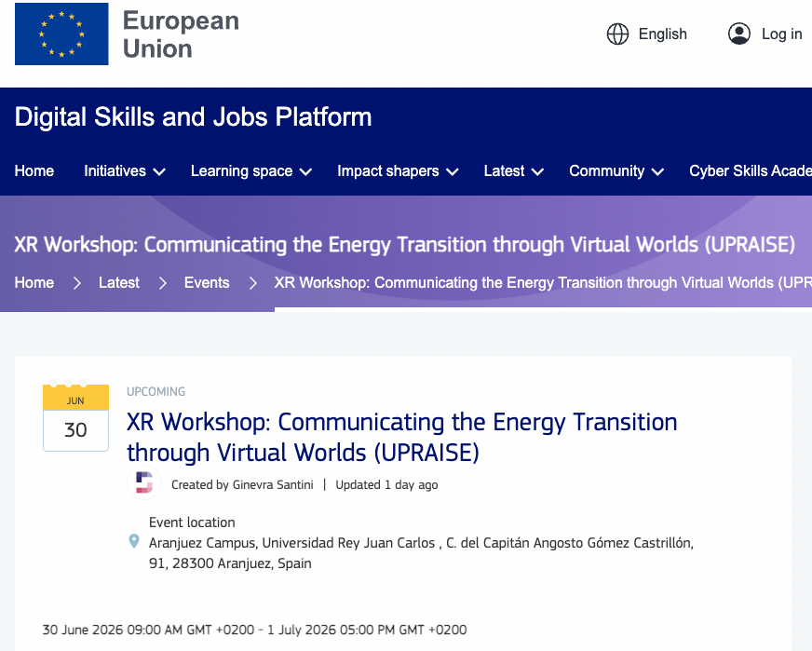This screenshot has width=812, height=651.
Task: Click the location pin icon beside Event location
Action: click(133, 541)
